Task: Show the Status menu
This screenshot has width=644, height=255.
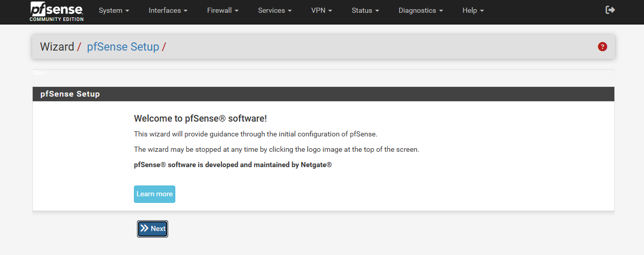Action: click(x=365, y=10)
